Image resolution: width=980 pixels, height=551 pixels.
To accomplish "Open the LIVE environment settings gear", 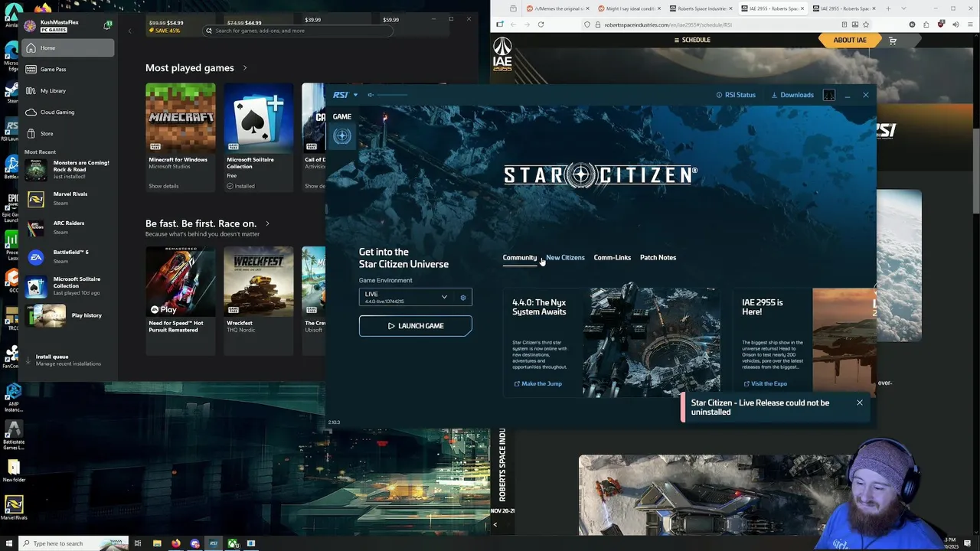I will point(462,298).
